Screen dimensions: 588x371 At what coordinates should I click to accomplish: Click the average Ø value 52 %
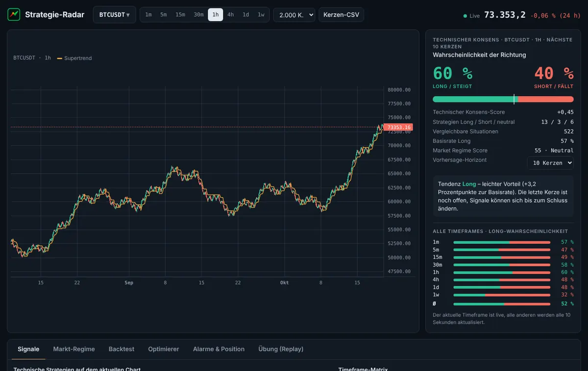[x=567, y=304]
